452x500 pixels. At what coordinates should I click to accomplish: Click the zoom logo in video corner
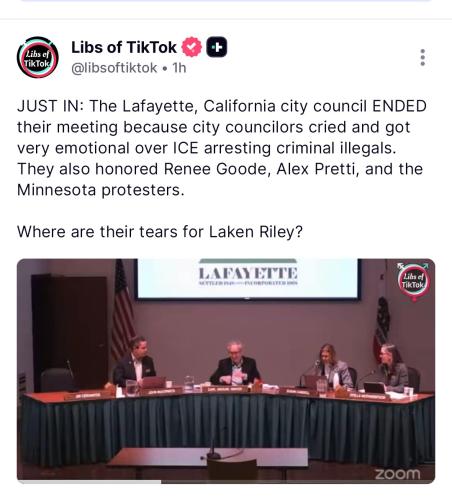coord(397,474)
